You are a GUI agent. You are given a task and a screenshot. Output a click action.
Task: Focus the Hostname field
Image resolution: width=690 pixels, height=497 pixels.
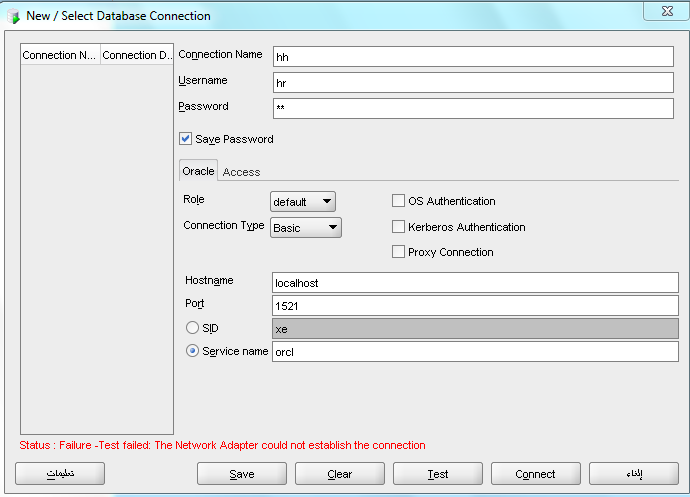pyautogui.click(x=475, y=283)
